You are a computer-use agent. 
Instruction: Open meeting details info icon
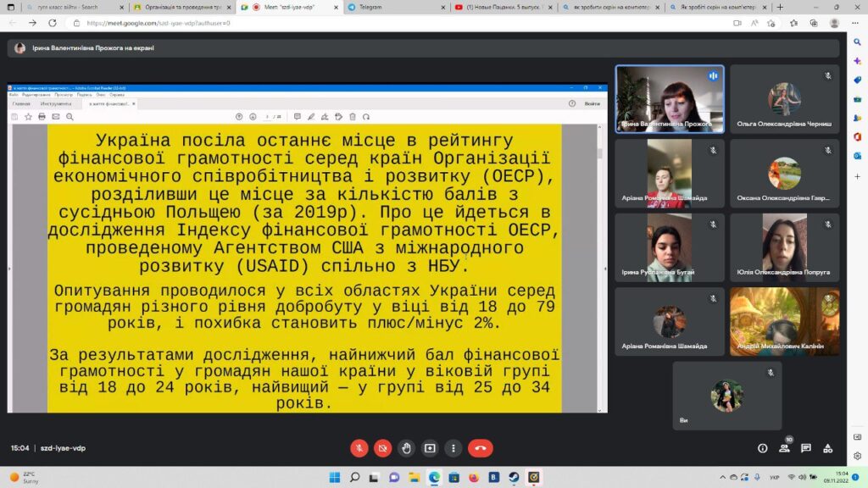tap(762, 448)
